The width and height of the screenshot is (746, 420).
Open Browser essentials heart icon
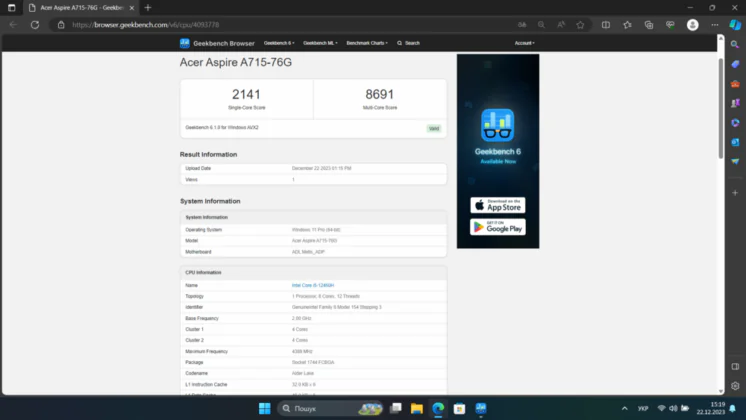(x=670, y=25)
